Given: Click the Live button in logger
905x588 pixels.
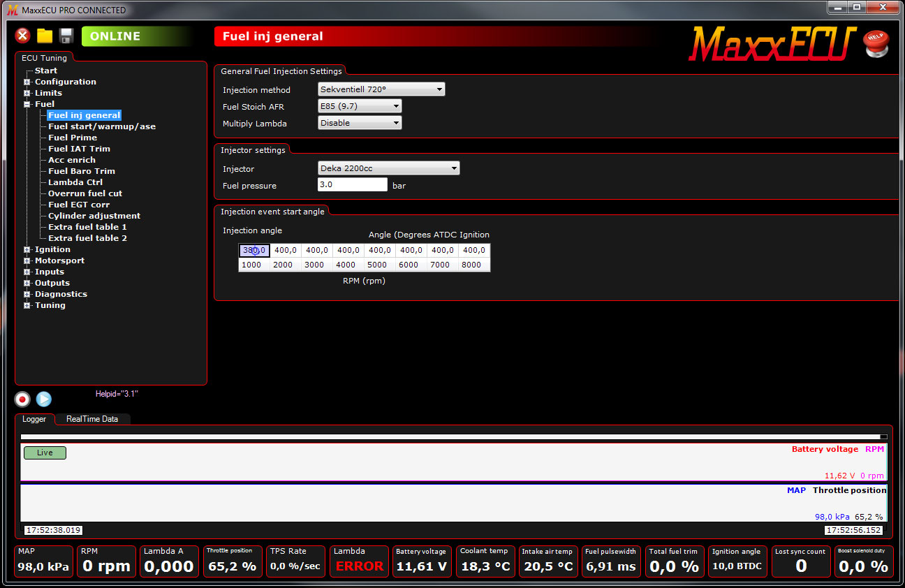Looking at the screenshot, I should [x=45, y=453].
